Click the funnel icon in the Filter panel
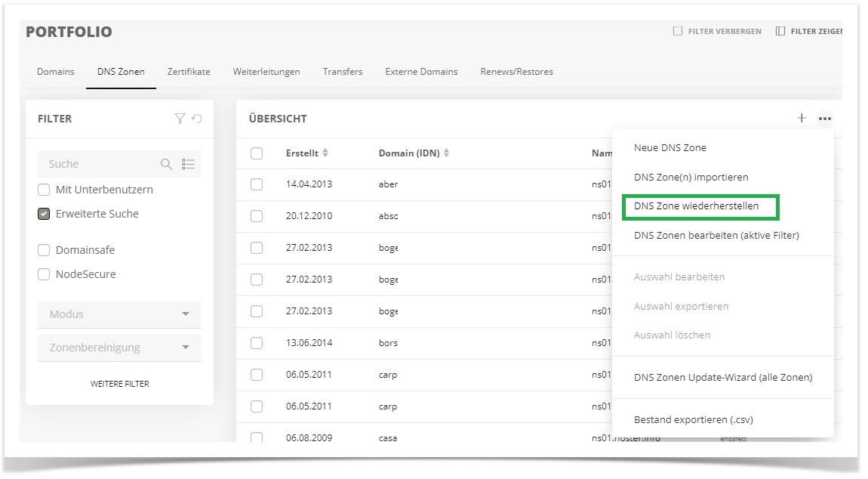 pyautogui.click(x=180, y=119)
